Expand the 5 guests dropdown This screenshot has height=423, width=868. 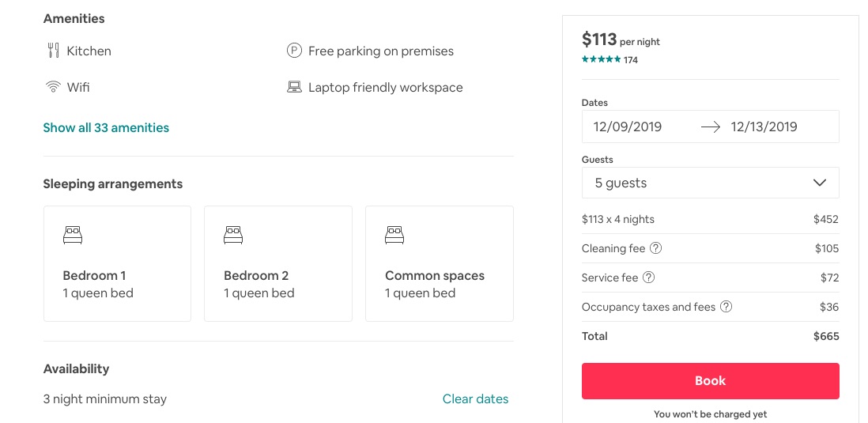coord(710,183)
